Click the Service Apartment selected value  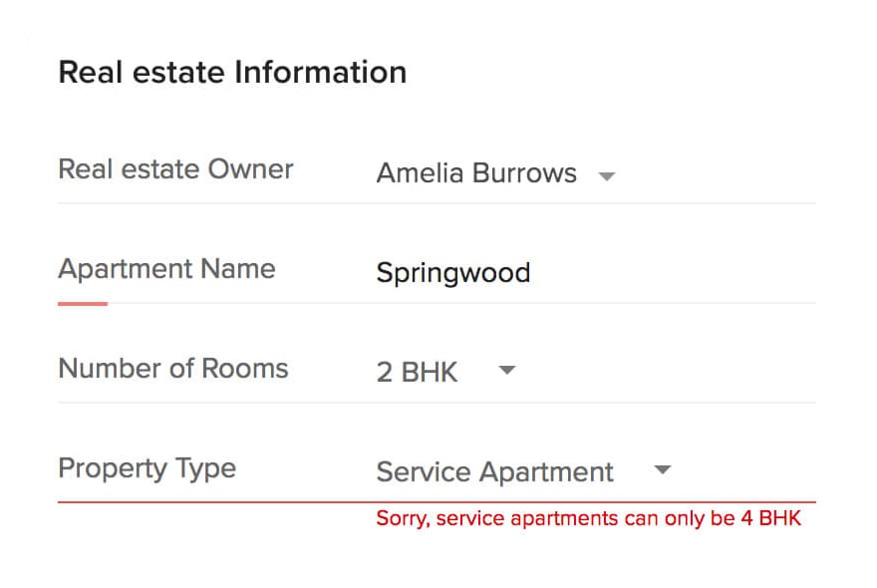[494, 472]
